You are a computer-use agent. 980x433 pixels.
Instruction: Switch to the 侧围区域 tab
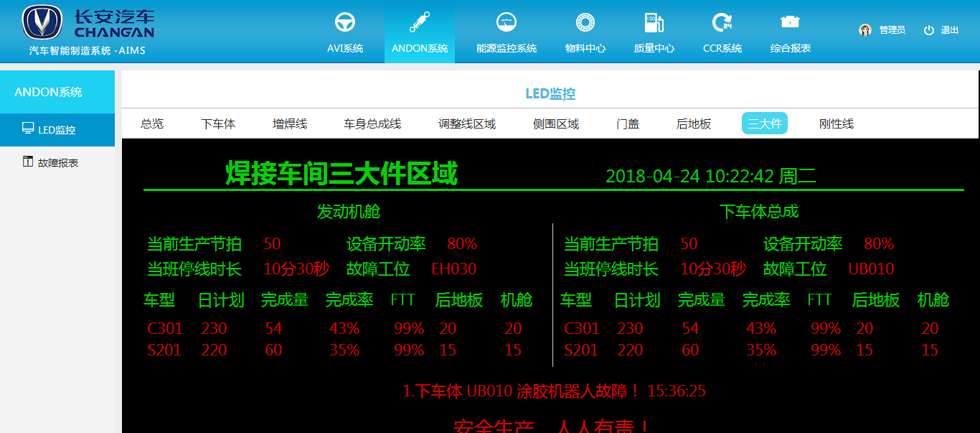point(556,124)
